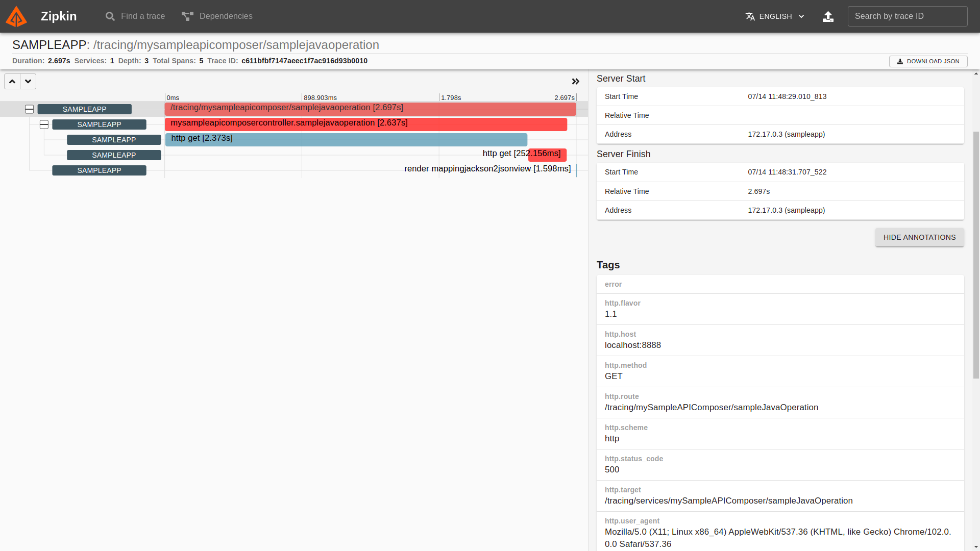980x551 pixels.
Task: Open the Find a trace page
Action: click(x=142, y=16)
